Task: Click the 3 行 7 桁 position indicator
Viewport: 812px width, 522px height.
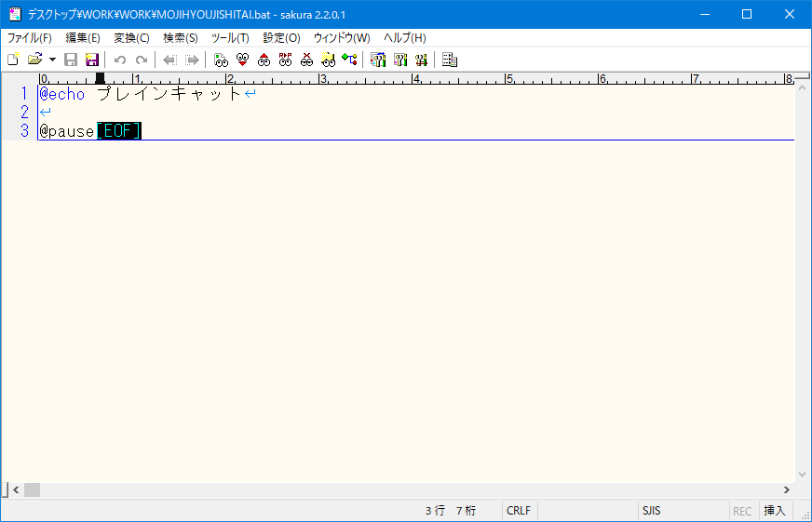Action: point(451,511)
